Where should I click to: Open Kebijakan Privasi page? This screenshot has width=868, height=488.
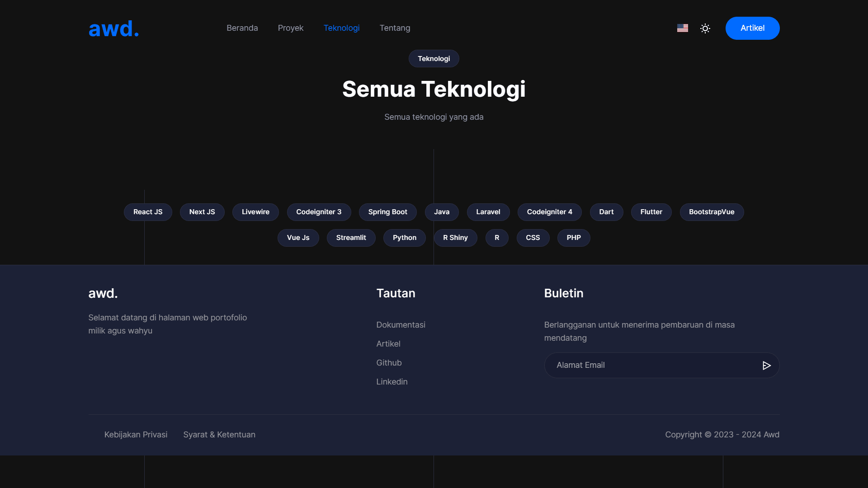(x=136, y=434)
